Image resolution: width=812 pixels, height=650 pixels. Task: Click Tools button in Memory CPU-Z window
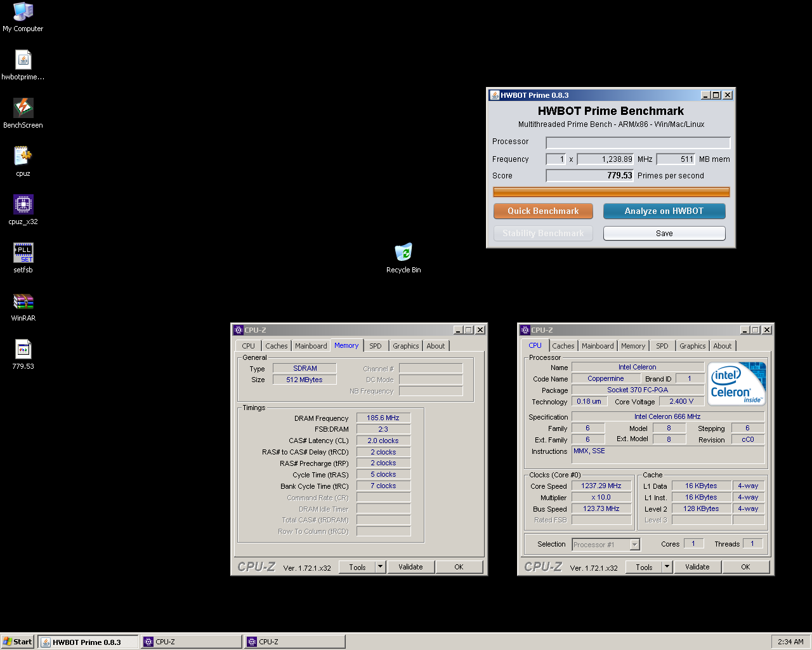coord(357,567)
